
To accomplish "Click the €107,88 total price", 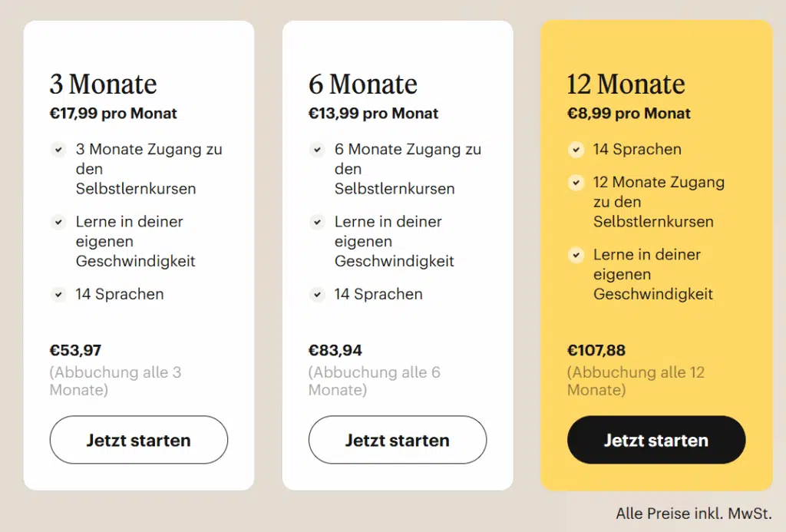I will tap(596, 350).
